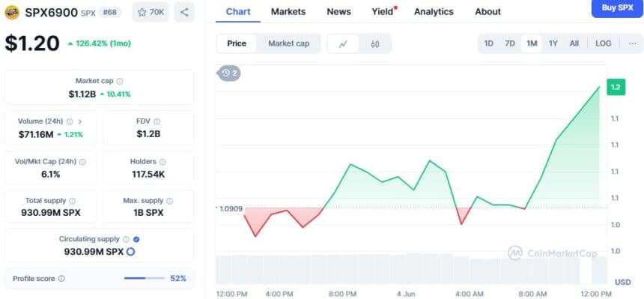Go to the Analytics tab
This screenshot has height=299, width=644.
click(x=434, y=12)
